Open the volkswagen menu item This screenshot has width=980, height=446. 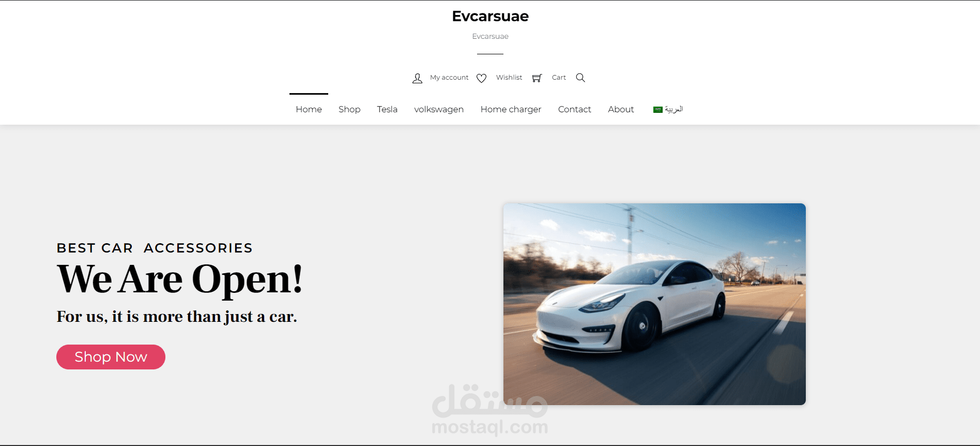(x=439, y=109)
